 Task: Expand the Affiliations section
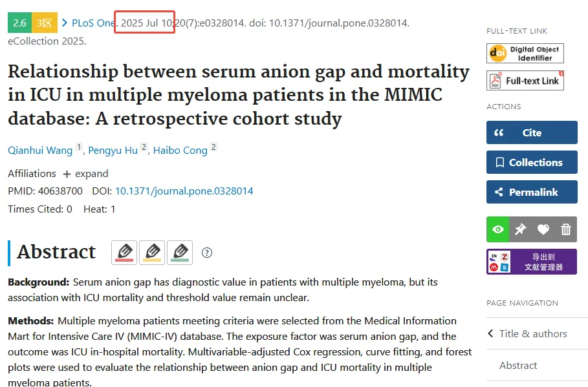click(86, 174)
